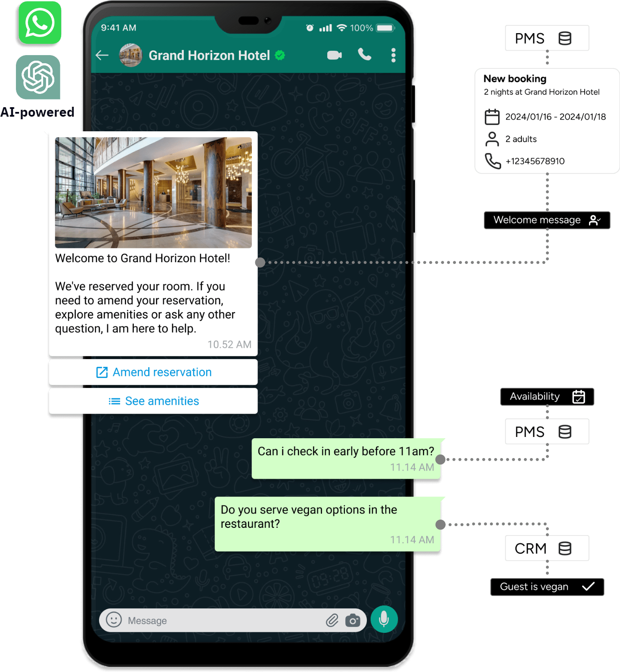Image resolution: width=620 pixels, height=672 pixels.
Task: Start a video call with the hotel
Action: point(335,55)
